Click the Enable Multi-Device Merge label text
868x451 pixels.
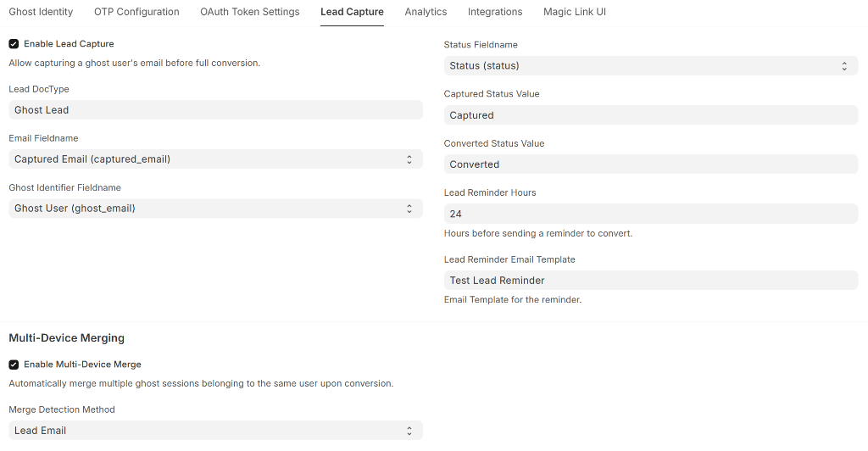click(x=82, y=365)
